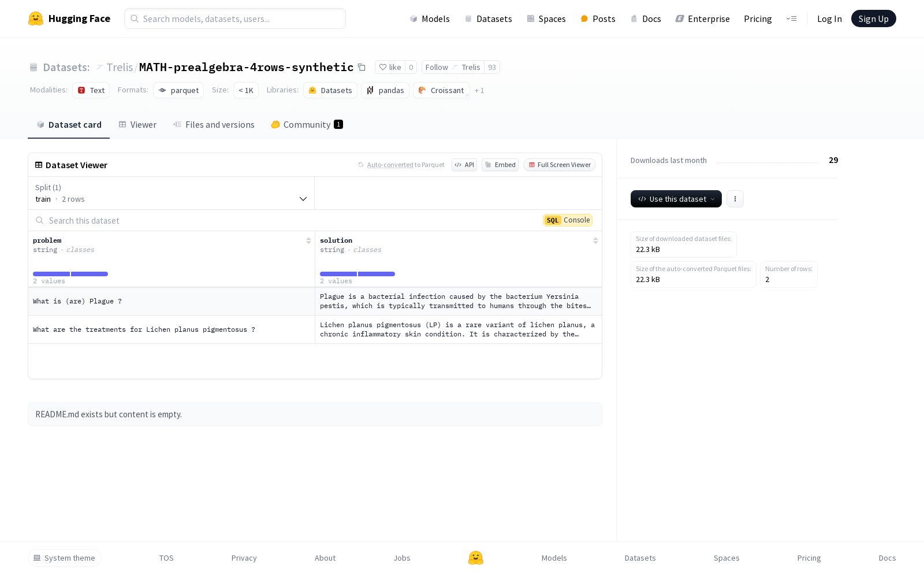Viewport: 924px width, 578px height.
Task: Click the Trelis follower count 93
Action: pyautogui.click(x=492, y=67)
